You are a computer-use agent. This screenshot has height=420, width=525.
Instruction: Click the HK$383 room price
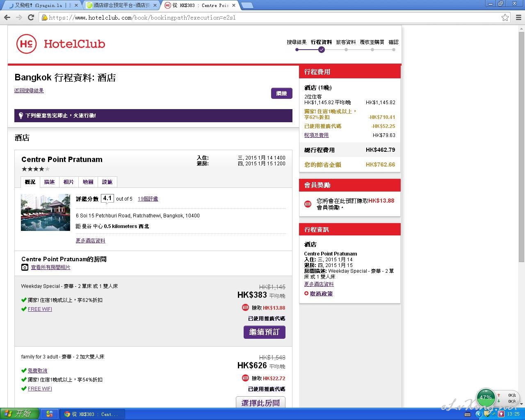click(252, 295)
